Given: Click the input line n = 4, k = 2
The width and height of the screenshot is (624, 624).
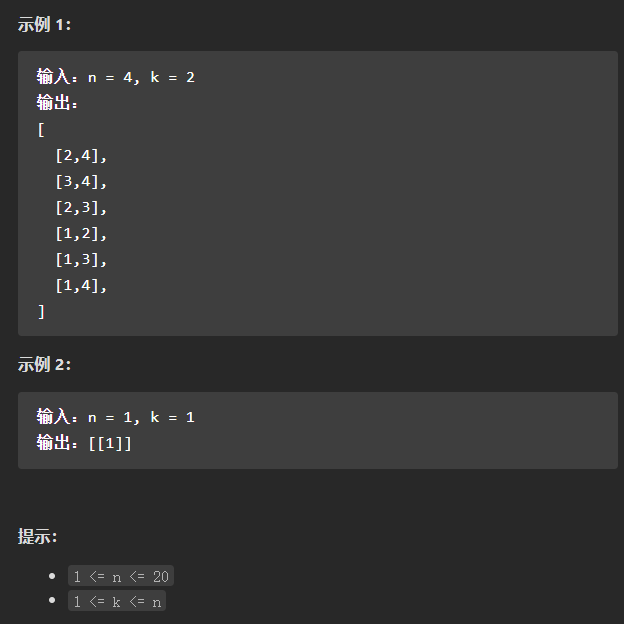Looking at the screenshot, I should pyautogui.click(x=115, y=77).
